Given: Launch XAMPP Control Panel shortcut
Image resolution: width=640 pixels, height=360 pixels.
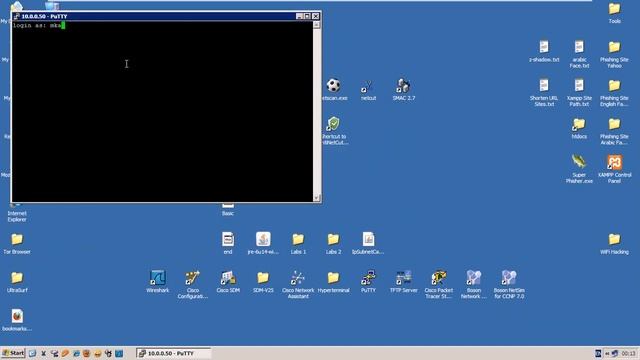Looking at the screenshot, I should [x=614, y=169].
